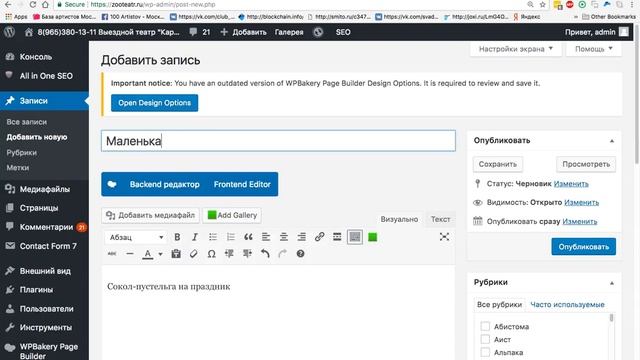Click Добавить медиафайл button
Screen dimensions: 640x360
[x=150, y=215]
